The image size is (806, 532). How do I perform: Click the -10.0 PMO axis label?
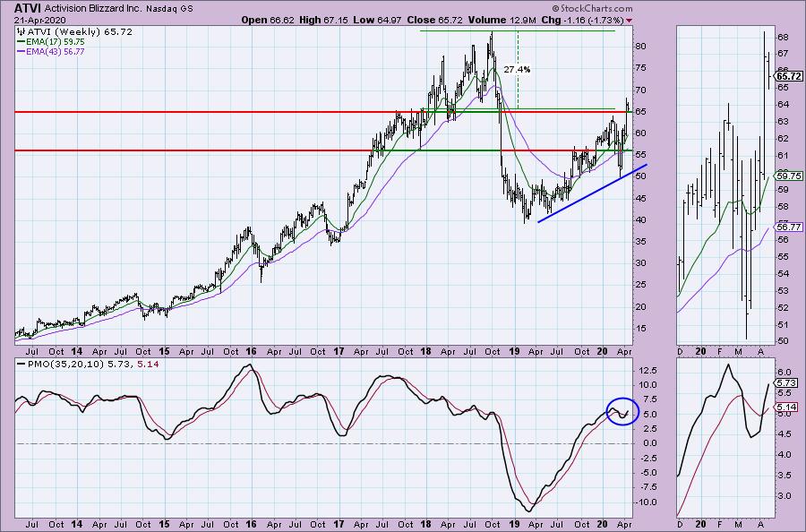tap(645, 502)
